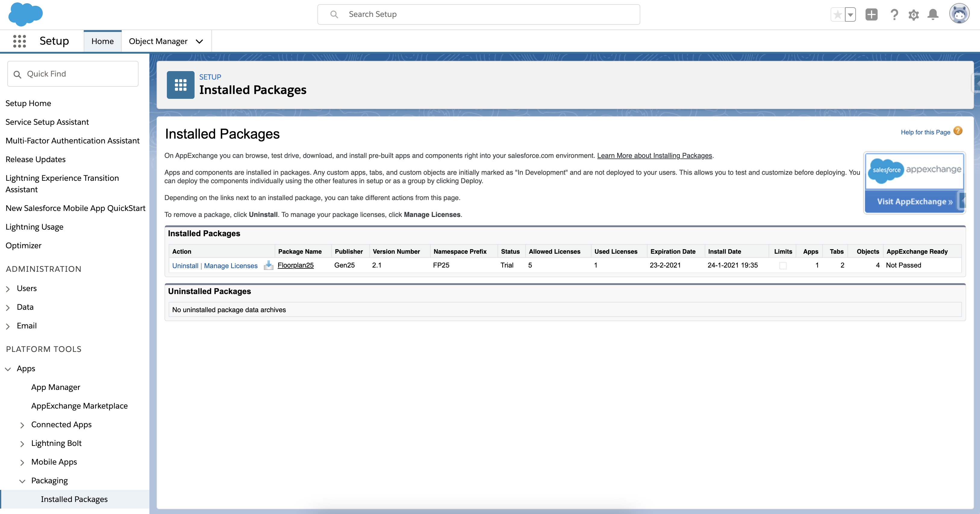Check notifications via the bell icon
This screenshot has height=514, width=980.
coord(933,14)
